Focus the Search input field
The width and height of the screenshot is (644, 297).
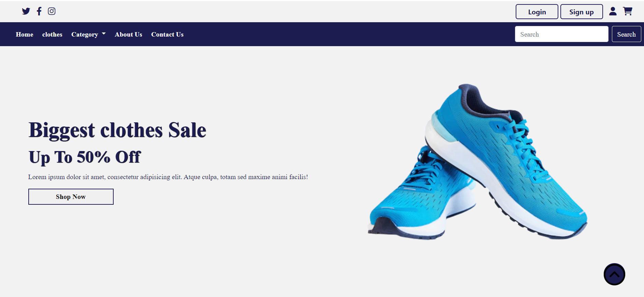[x=561, y=34]
